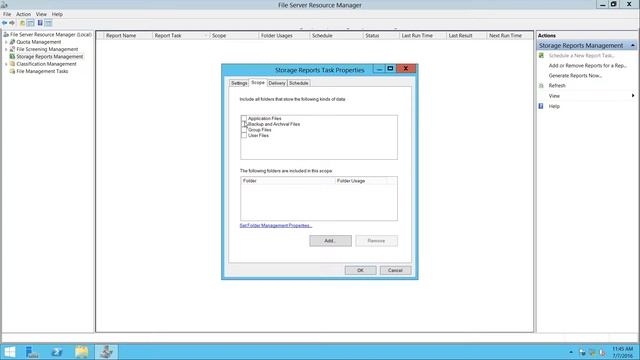The image size is (640, 360).
Task: Open the Action menu
Action: (23, 14)
